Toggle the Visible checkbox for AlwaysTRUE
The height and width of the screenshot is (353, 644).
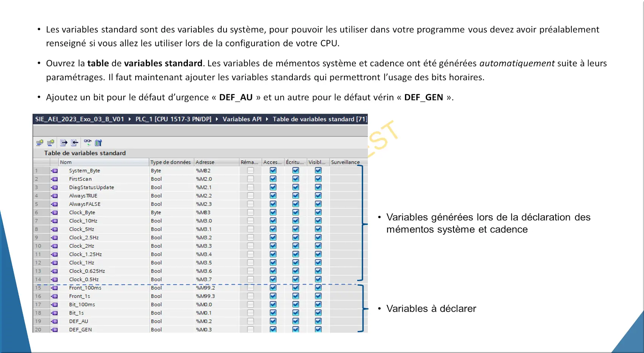pyautogui.click(x=318, y=195)
